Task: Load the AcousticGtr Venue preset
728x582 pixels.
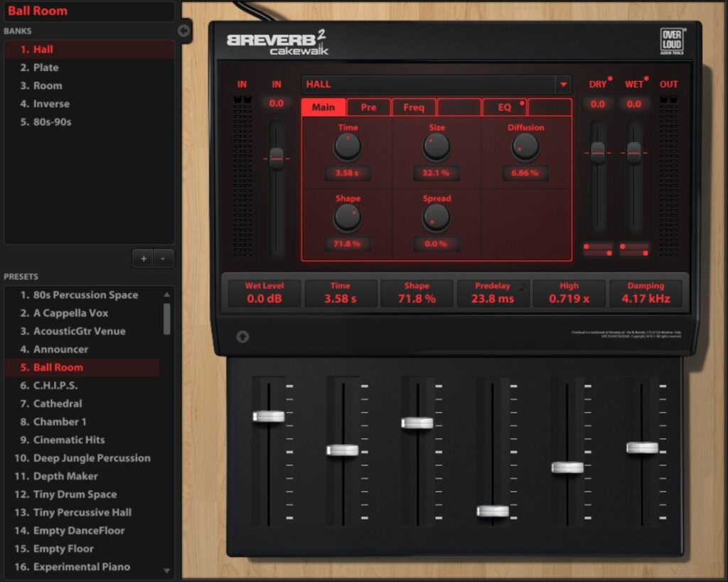Action: pyautogui.click(x=82, y=331)
